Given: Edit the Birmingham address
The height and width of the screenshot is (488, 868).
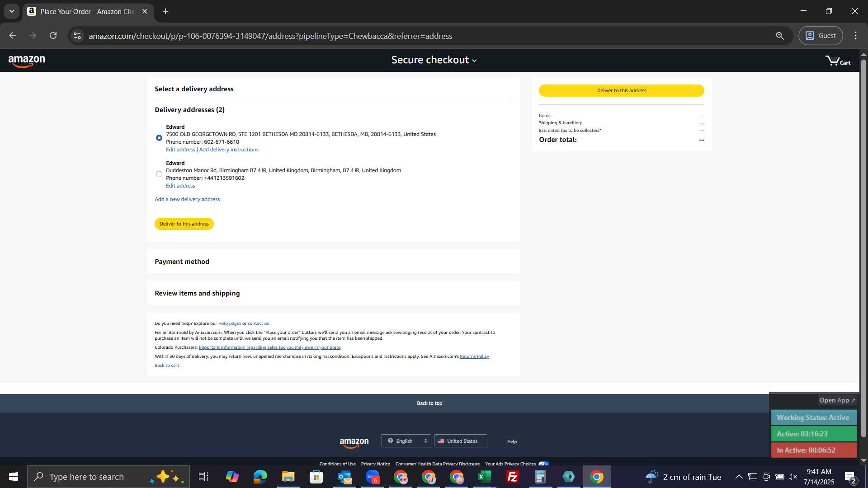Looking at the screenshot, I should 180,186.
